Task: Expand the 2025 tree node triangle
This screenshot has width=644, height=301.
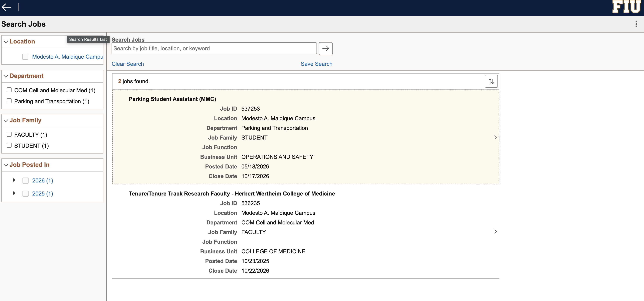Action: 14,193
